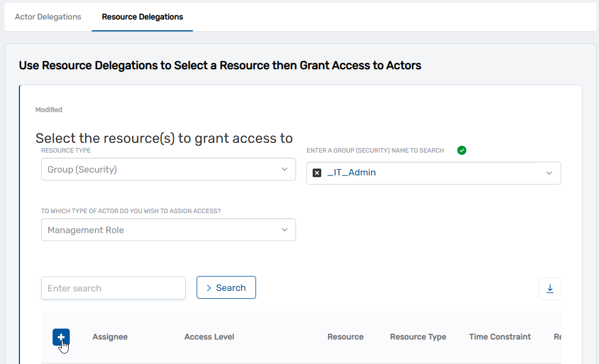This screenshot has width=599, height=364.
Task: Download results with the export arrow icon
Action: [550, 289]
